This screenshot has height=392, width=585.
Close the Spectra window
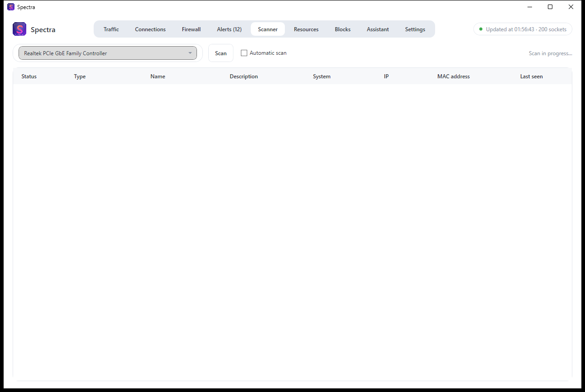pos(571,7)
